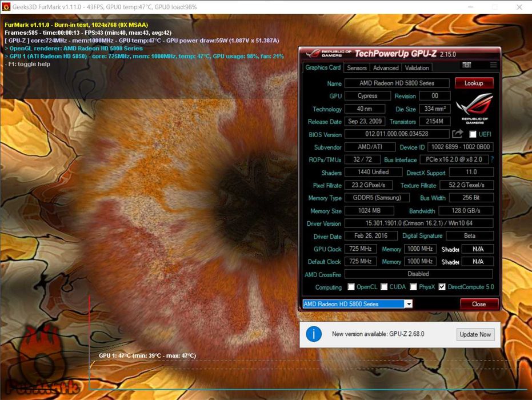Click the Republic of Gamers vendor logo
This screenshot has height=400, width=532.
475,108
